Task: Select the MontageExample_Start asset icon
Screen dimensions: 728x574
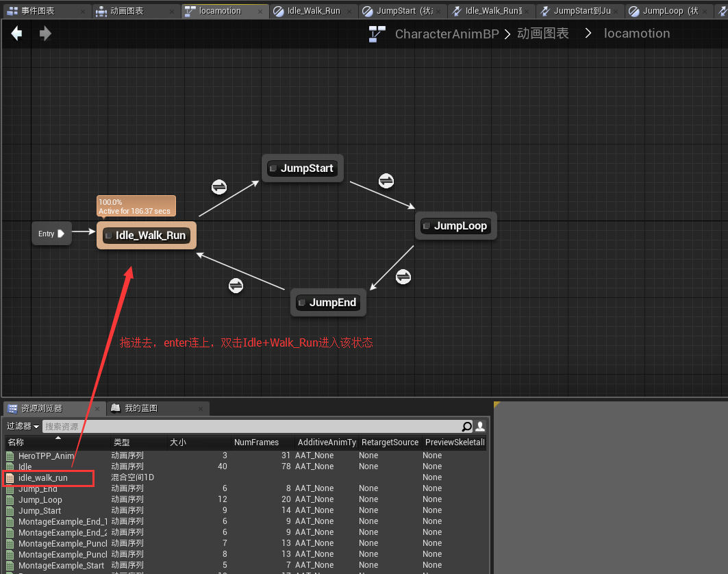Action: click(10, 566)
